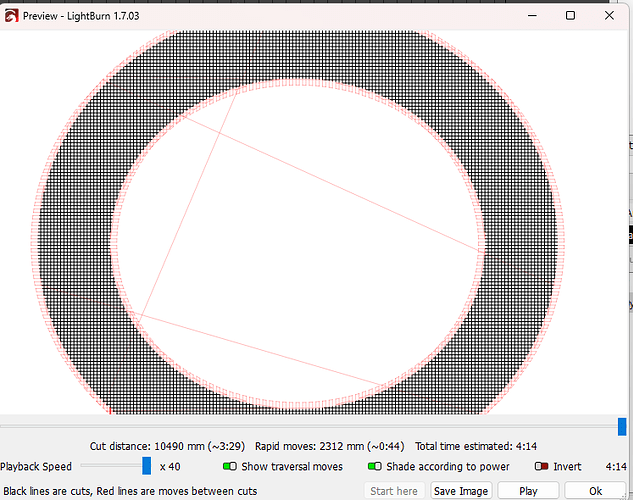The image size is (633, 500).
Task: Click the LightBurn app icon in title bar
Action: tap(11, 16)
